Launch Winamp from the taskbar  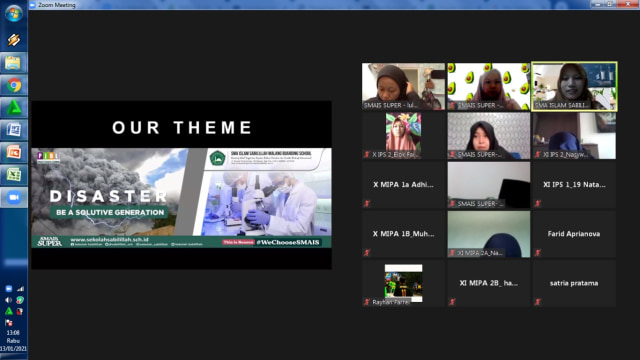tap(13, 40)
